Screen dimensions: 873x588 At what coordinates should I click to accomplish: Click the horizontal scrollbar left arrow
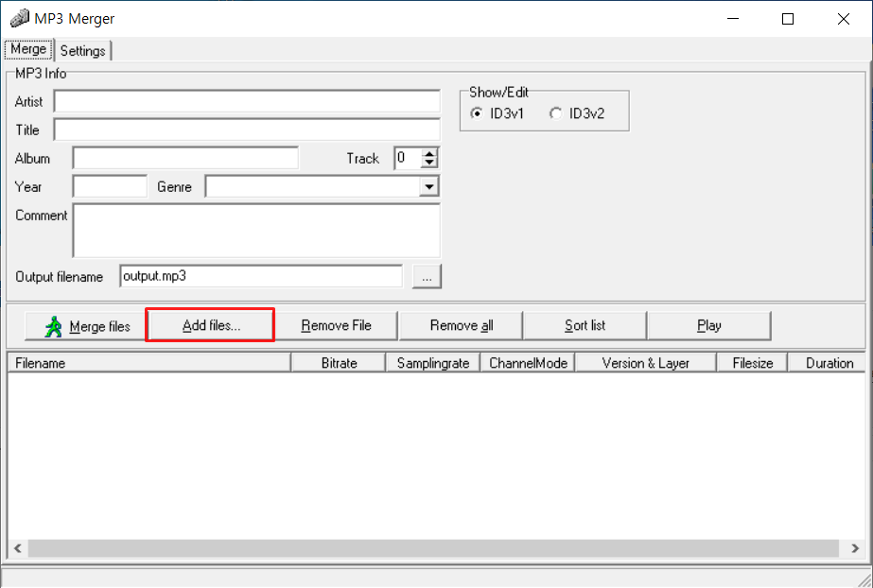[18, 548]
